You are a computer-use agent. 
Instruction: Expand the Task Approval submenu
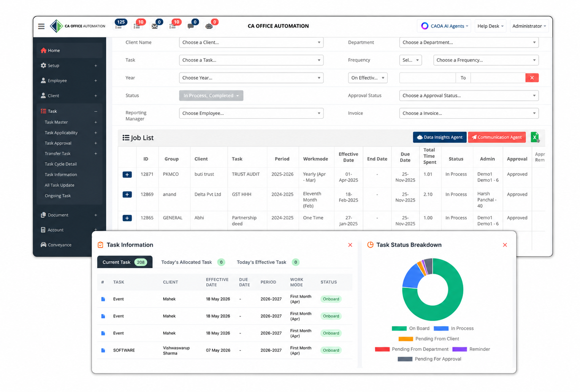coord(96,143)
